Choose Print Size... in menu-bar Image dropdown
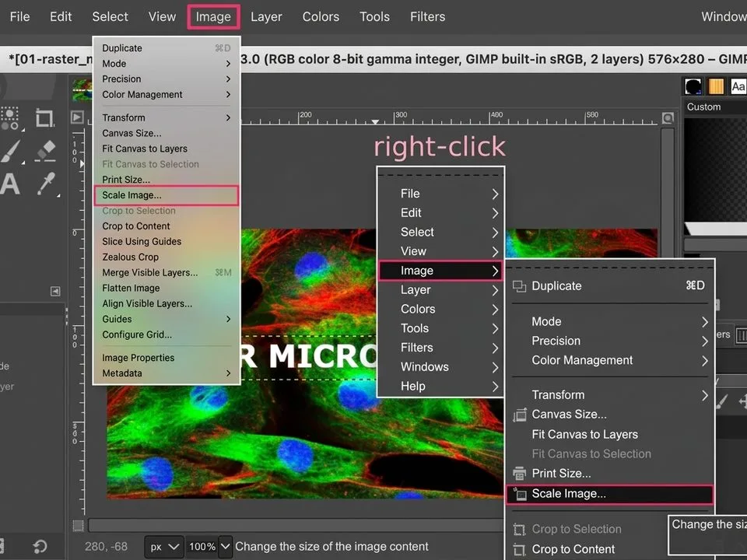Viewport: 747px width, 560px height. (167, 180)
